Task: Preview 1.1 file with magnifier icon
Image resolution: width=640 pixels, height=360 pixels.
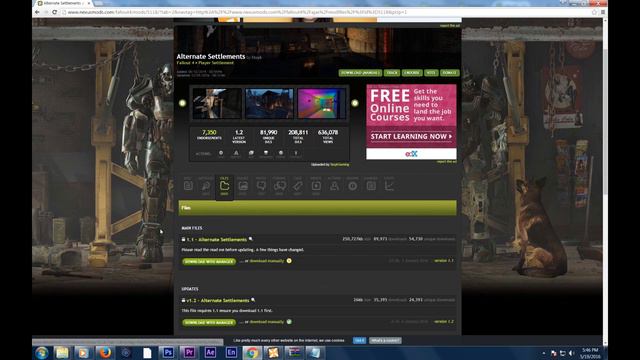Action: (251, 239)
